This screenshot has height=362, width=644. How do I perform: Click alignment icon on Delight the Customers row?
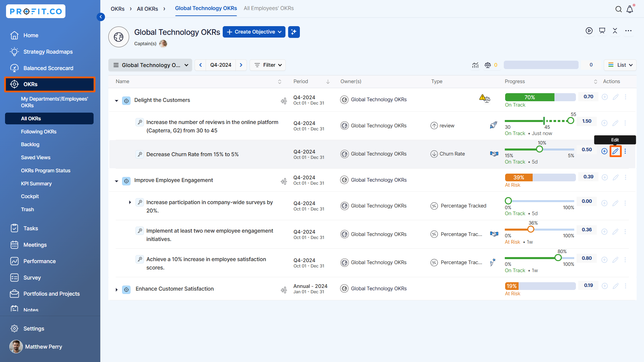pyautogui.click(x=284, y=101)
